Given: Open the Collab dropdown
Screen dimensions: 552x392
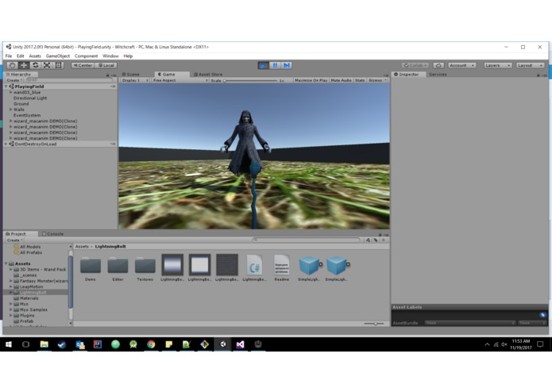Looking at the screenshot, I should (x=415, y=65).
